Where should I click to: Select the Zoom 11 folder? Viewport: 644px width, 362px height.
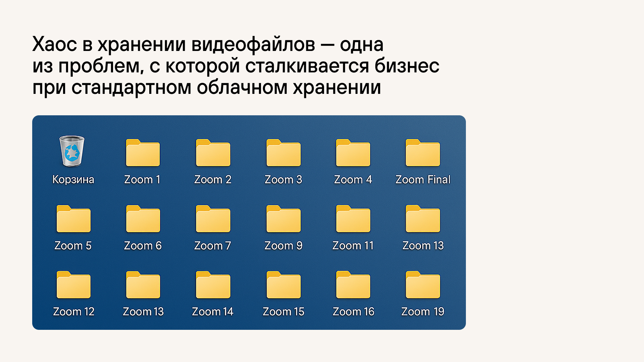click(x=353, y=219)
